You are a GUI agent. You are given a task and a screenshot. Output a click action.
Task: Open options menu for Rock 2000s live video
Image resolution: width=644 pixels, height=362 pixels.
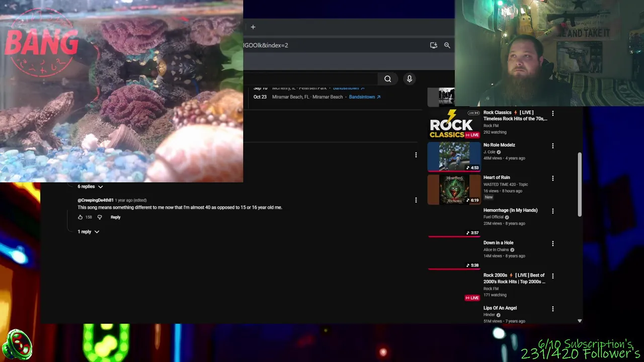[x=553, y=277]
